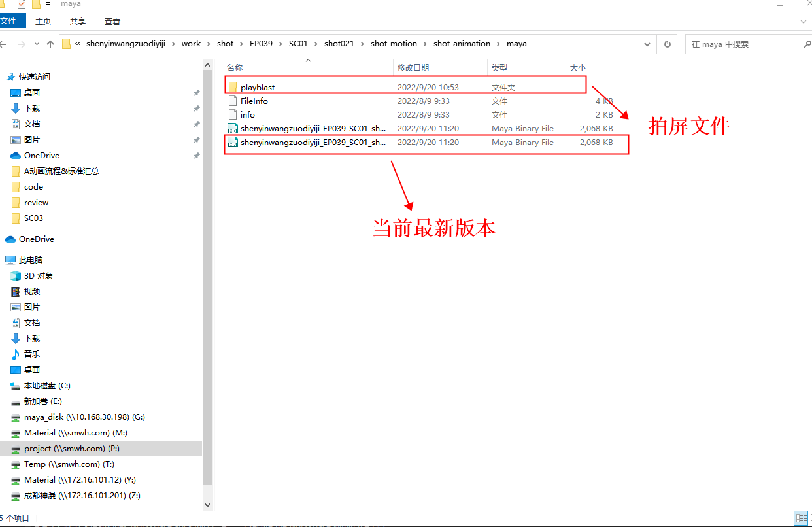Click the quick access properties checkmark icon
The image size is (812, 527).
coord(22,4)
